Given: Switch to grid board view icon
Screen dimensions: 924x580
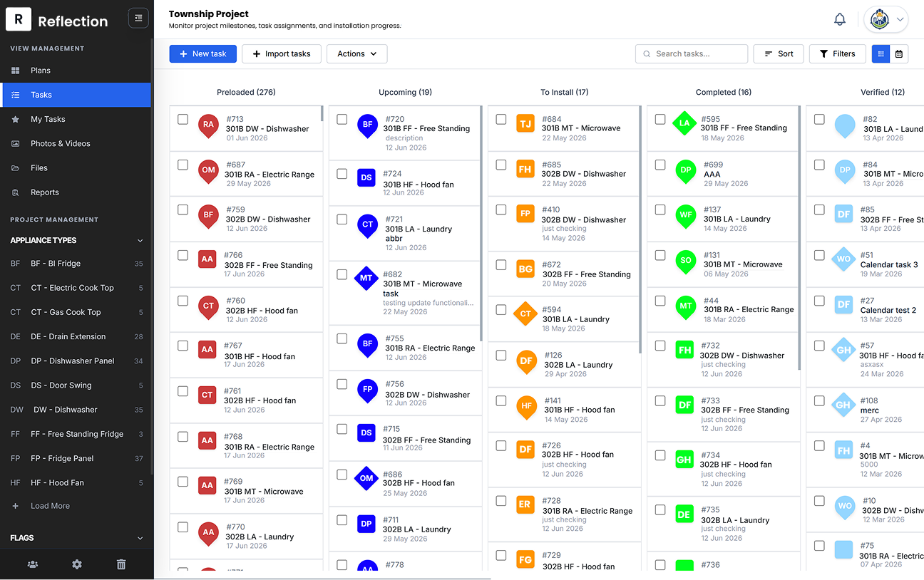Looking at the screenshot, I should [881, 53].
